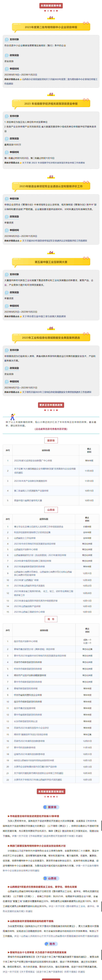Screen dimensions: 102x980
Task: Open entry 2023年度"山西精品"申报
Action: tap(26, 580)
